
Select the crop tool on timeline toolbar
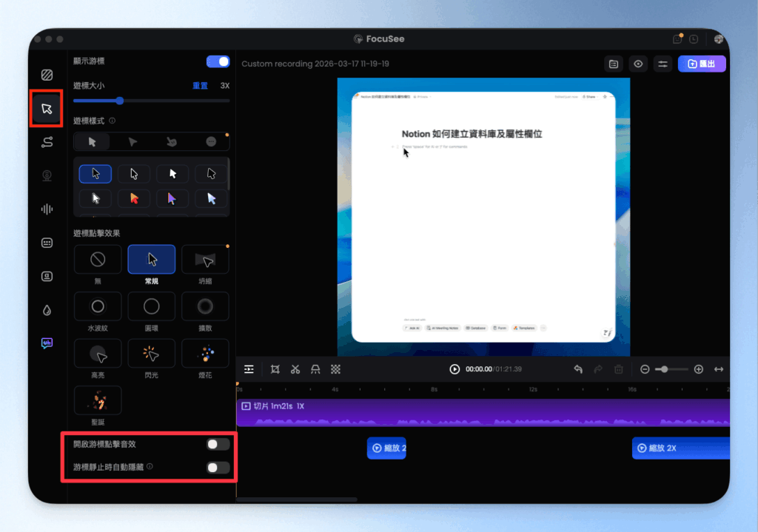(275, 368)
